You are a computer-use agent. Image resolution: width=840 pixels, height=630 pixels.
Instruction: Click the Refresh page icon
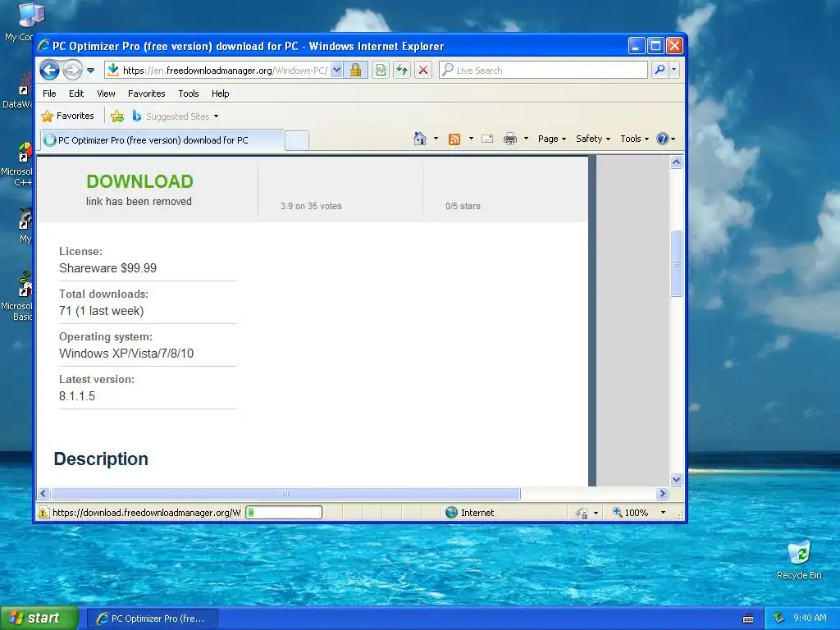coord(402,71)
